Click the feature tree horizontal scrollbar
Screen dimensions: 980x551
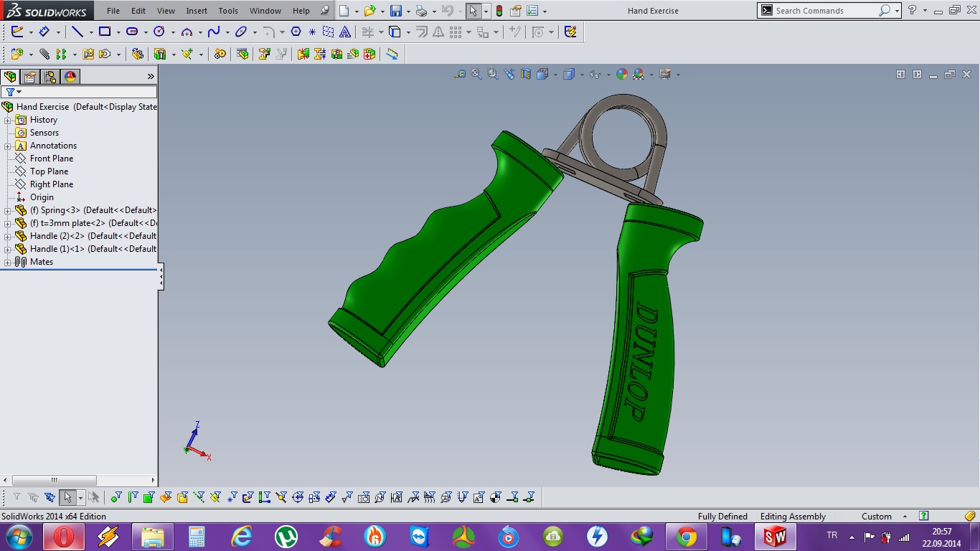[x=55, y=480]
